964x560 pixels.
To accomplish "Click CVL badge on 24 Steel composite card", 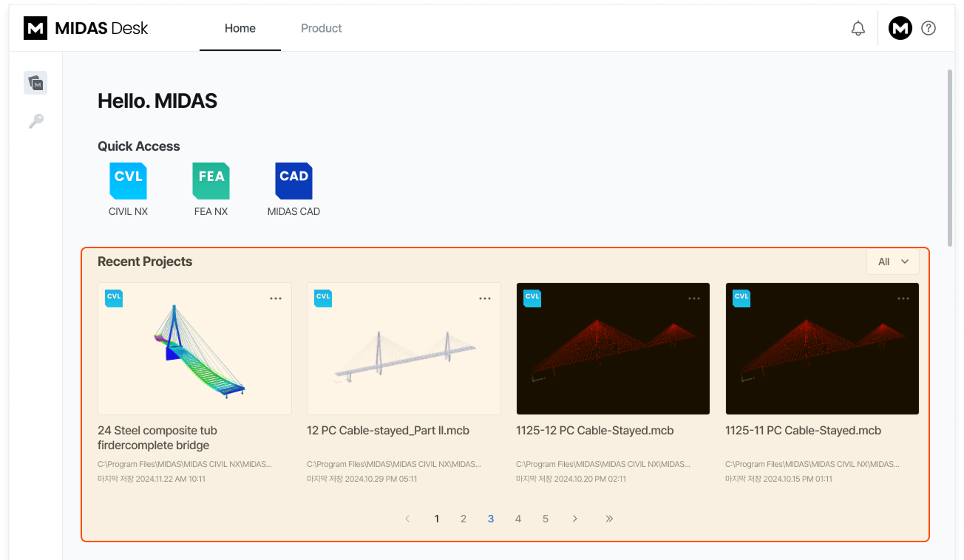I will (x=114, y=298).
